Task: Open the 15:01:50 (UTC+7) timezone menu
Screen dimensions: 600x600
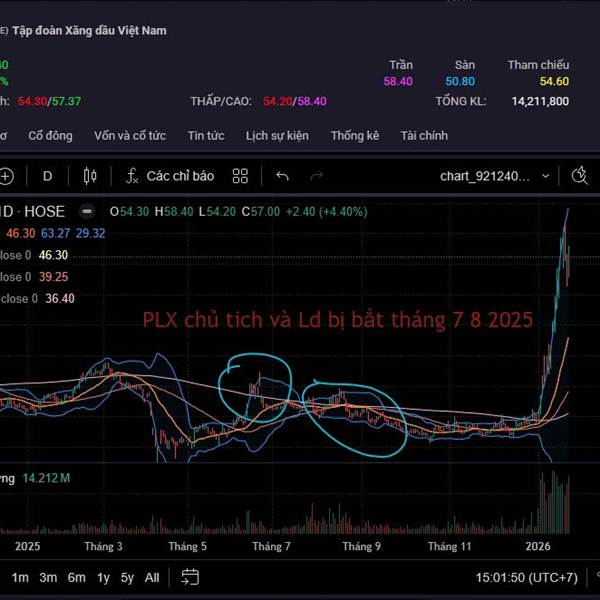Action: (x=527, y=577)
